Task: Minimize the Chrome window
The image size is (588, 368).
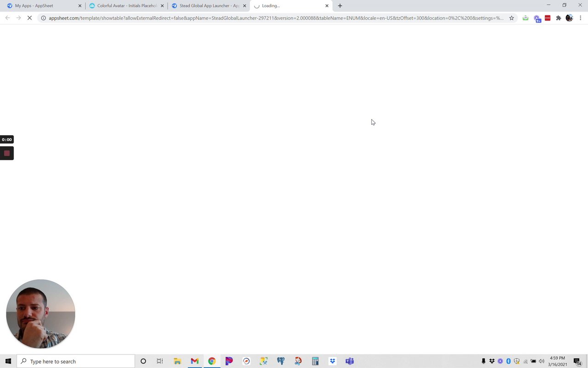Action: click(x=548, y=5)
